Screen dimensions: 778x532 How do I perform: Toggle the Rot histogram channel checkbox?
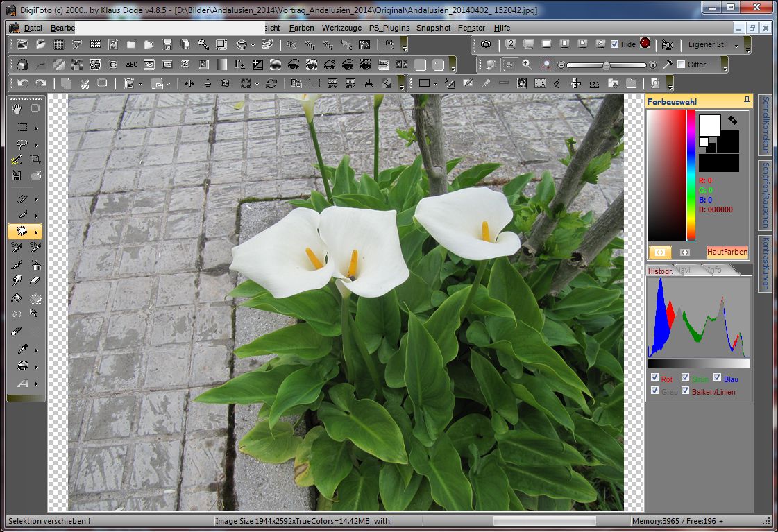tap(654, 378)
